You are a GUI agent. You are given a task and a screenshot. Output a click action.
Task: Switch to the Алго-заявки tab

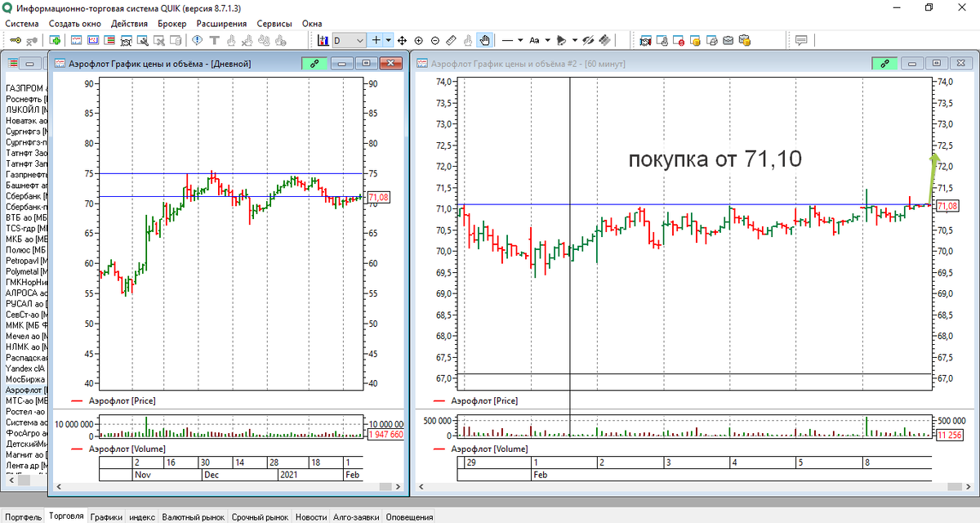(356, 517)
